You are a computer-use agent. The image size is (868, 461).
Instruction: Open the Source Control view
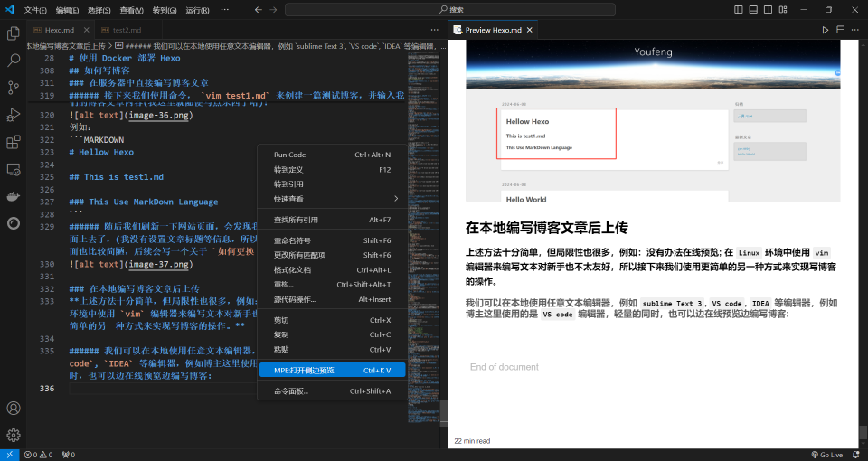click(x=14, y=88)
